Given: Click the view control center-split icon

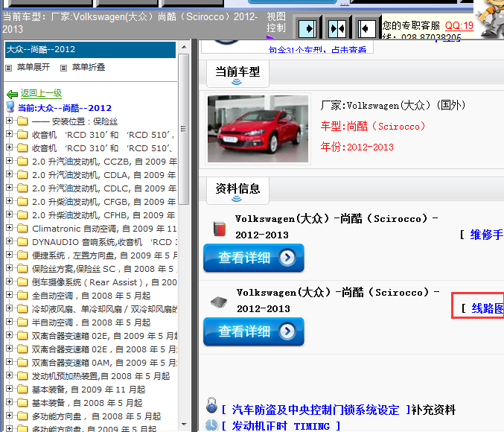Looking at the screenshot, I should tap(337, 29).
